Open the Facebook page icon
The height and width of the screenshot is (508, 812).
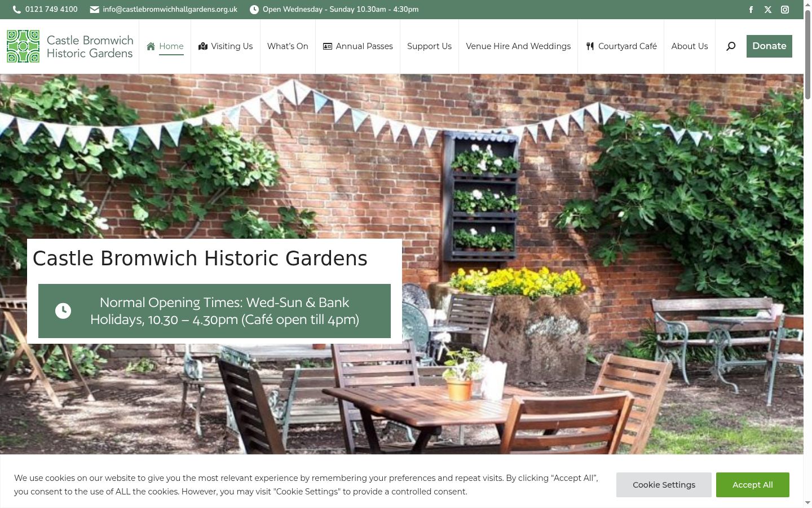click(751, 10)
